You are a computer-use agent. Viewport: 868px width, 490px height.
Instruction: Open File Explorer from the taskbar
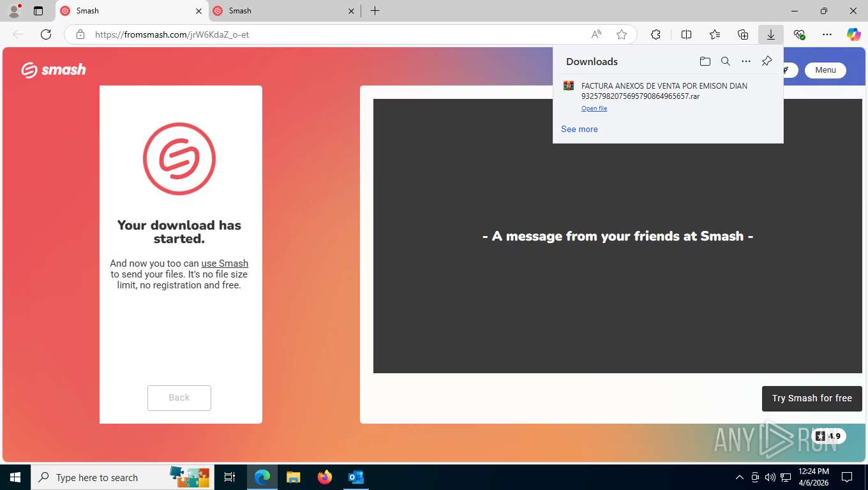[293, 477]
